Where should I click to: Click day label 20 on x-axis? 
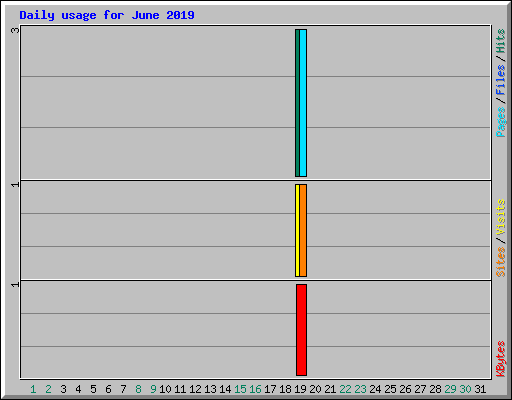click(315, 389)
